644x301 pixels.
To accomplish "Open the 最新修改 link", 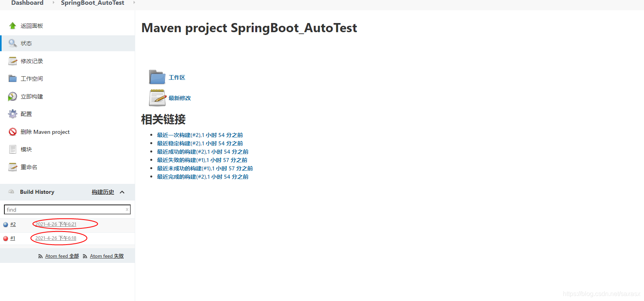I will click(180, 98).
